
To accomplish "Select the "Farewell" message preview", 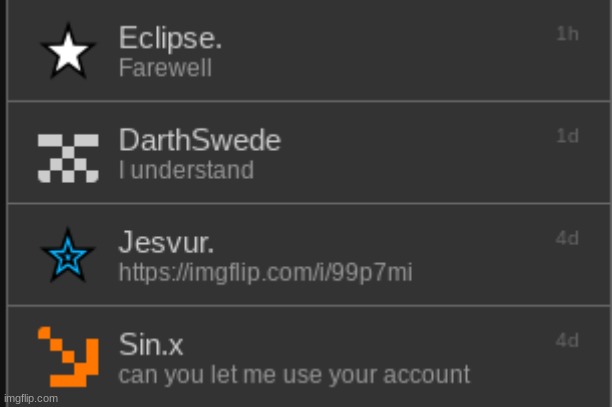I will (x=165, y=69).
